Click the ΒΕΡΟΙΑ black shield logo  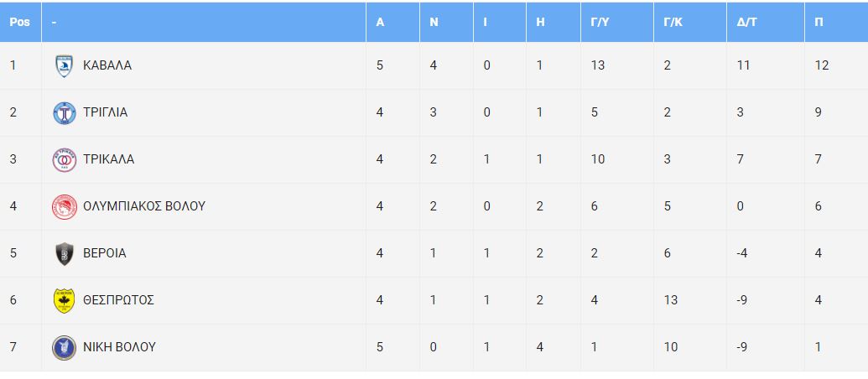click(x=65, y=254)
